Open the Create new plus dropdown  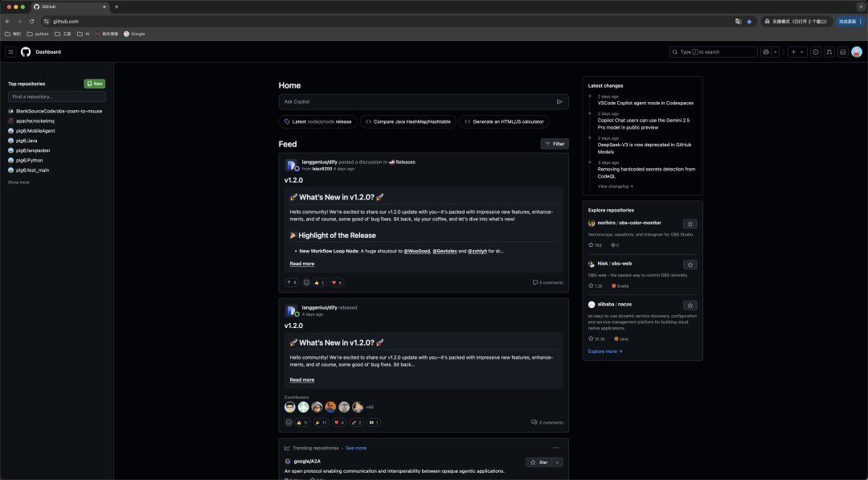point(797,52)
